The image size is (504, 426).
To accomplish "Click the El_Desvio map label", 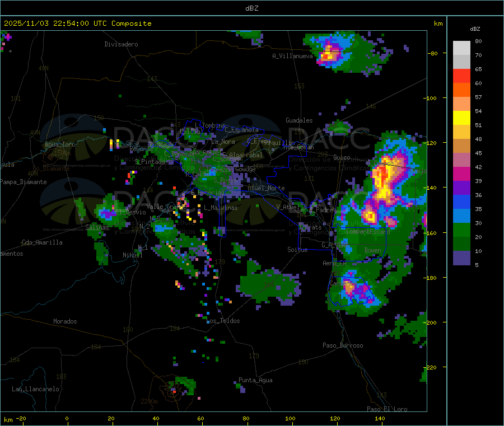I will (131, 212).
